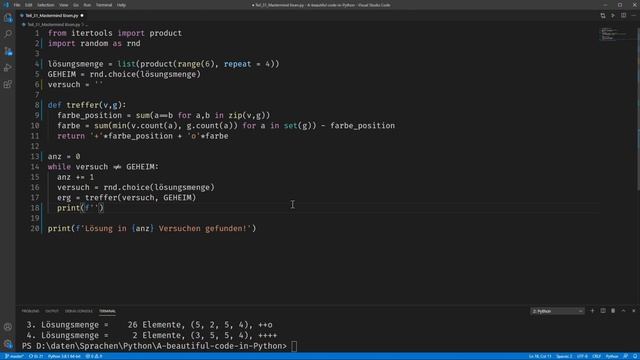Open the Run menu
The height and width of the screenshot is (360, 640).
click(87, 5)
